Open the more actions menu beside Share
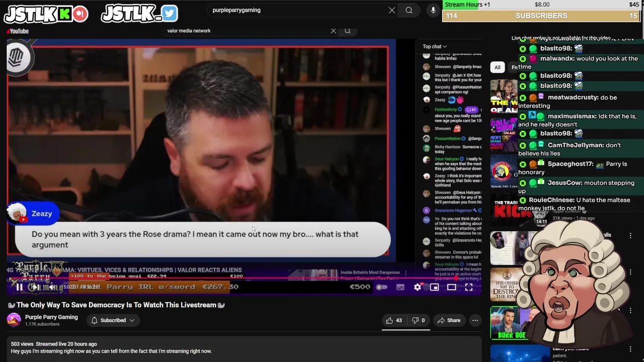Viewport: 644px width, 362px height. (475, 320)
